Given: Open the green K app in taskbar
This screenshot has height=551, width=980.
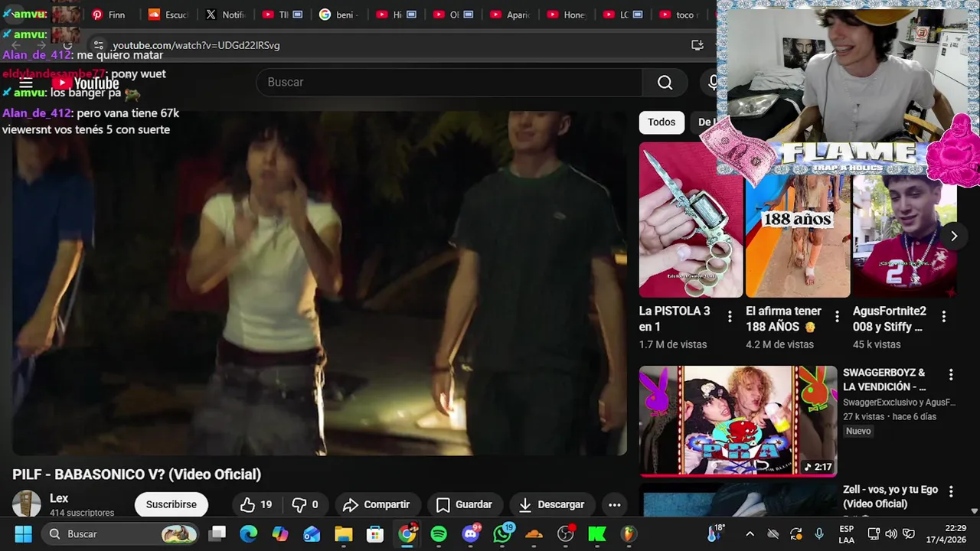Looking at the screenshot, I should point(597,533).
